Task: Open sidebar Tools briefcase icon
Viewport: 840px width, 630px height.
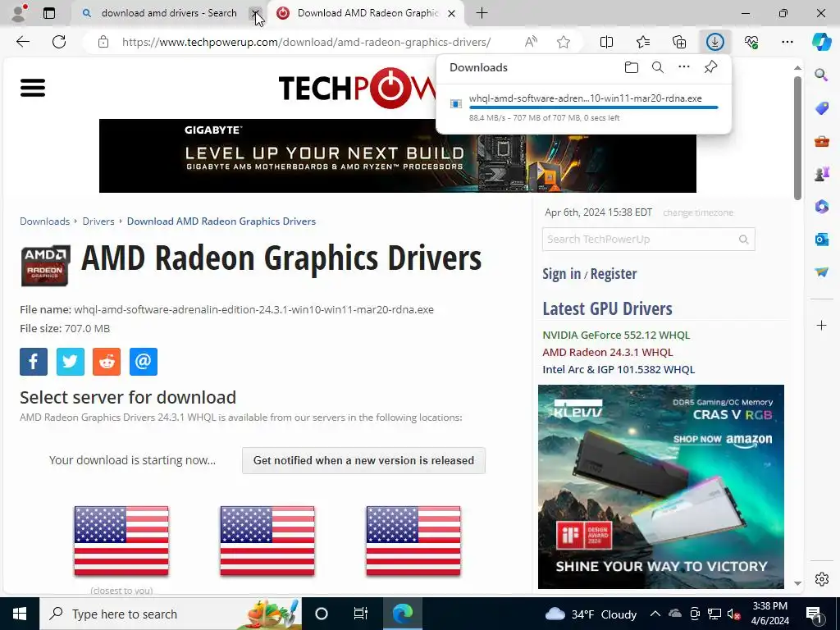Action: (821, 141)
